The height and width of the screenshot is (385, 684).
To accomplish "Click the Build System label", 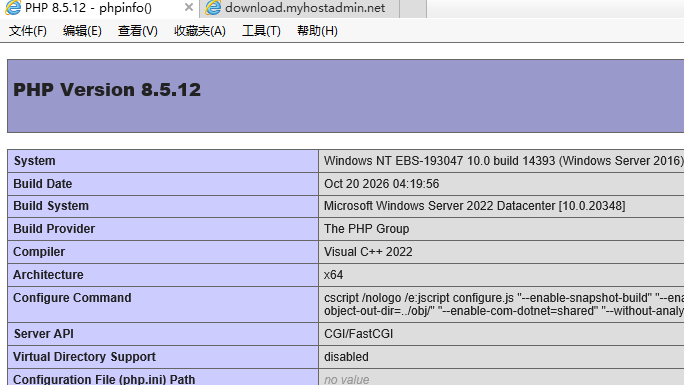I will [51, 206].
